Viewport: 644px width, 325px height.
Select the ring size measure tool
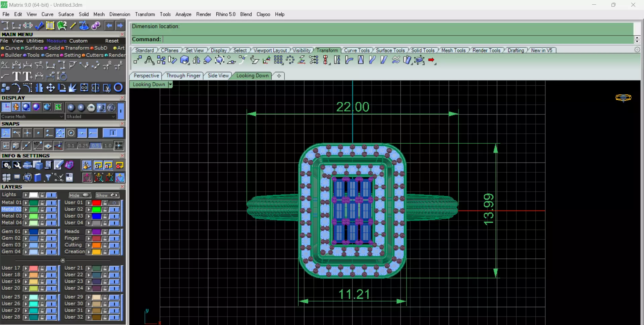point(62,76)
